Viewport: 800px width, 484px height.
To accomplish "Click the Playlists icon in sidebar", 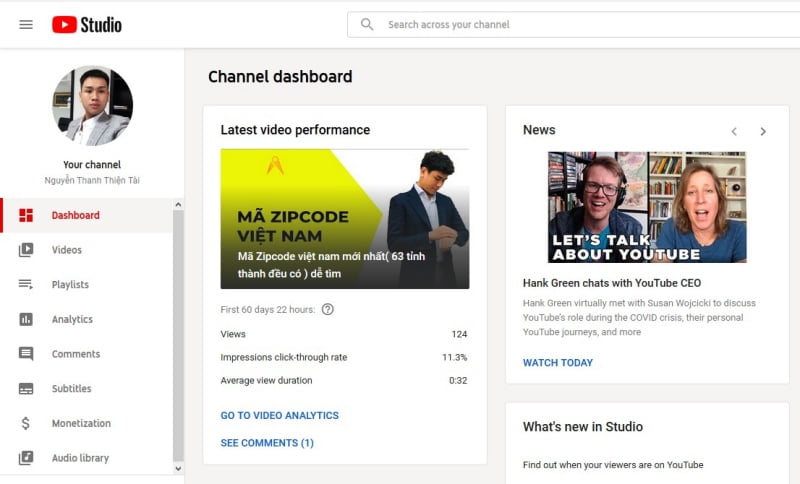I will [x=26, y=285].
